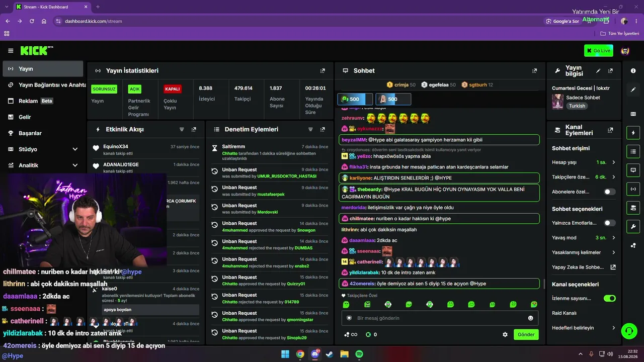Open Gelir in the sidebar
This screenshot has width=644, height=362.
coord(43,117)
